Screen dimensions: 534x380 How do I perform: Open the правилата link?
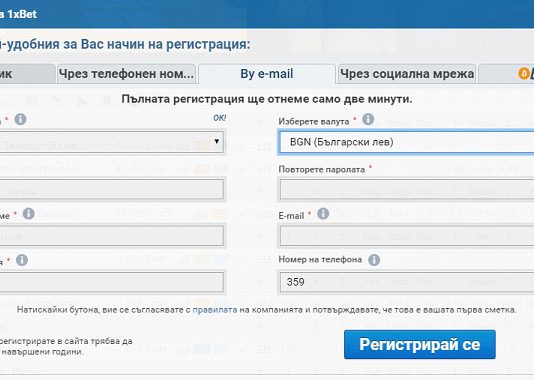(x=215, y=310)
